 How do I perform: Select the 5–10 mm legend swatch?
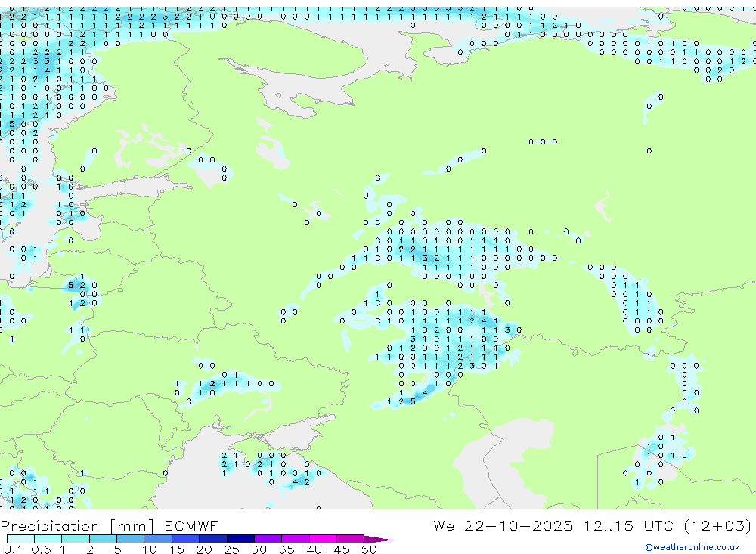click(x=131, y=539)
